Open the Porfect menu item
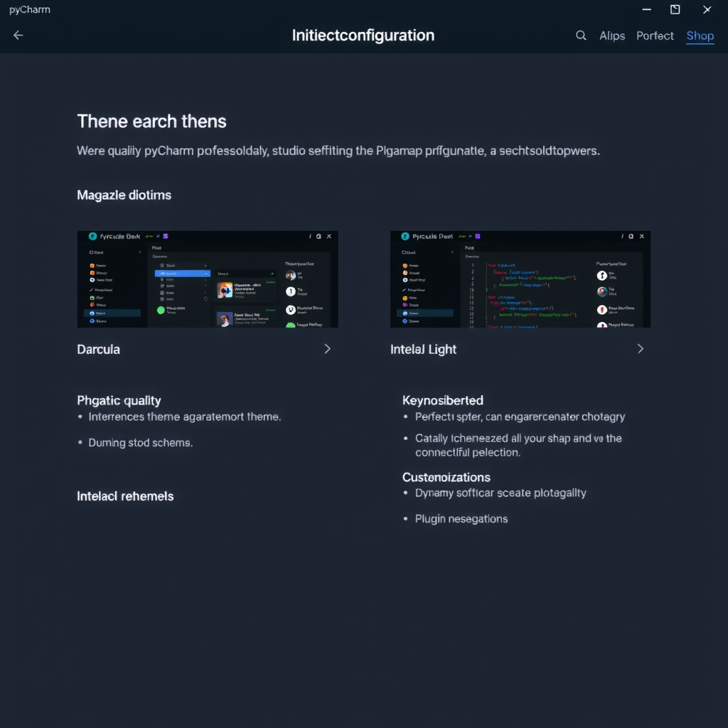This screenshot has width=728, height=728. tap(655, 36)
